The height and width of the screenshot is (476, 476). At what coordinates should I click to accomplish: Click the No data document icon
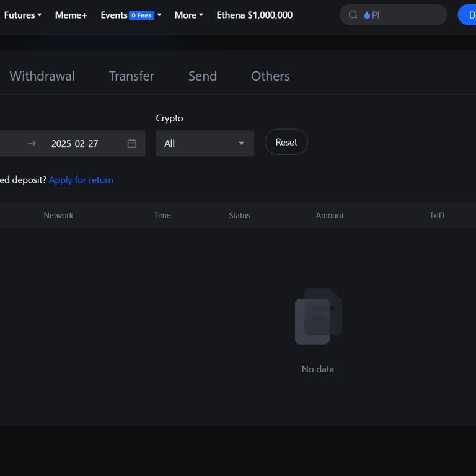[x=318, y=317]
